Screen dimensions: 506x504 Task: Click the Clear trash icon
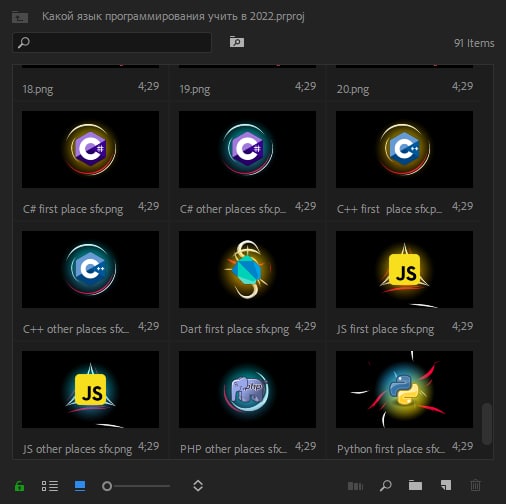click(475, 486)
